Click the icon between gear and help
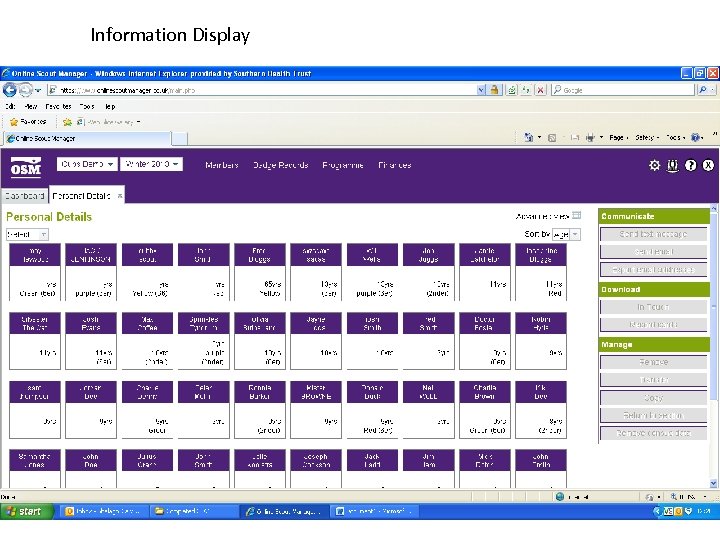 coord(672,165)
